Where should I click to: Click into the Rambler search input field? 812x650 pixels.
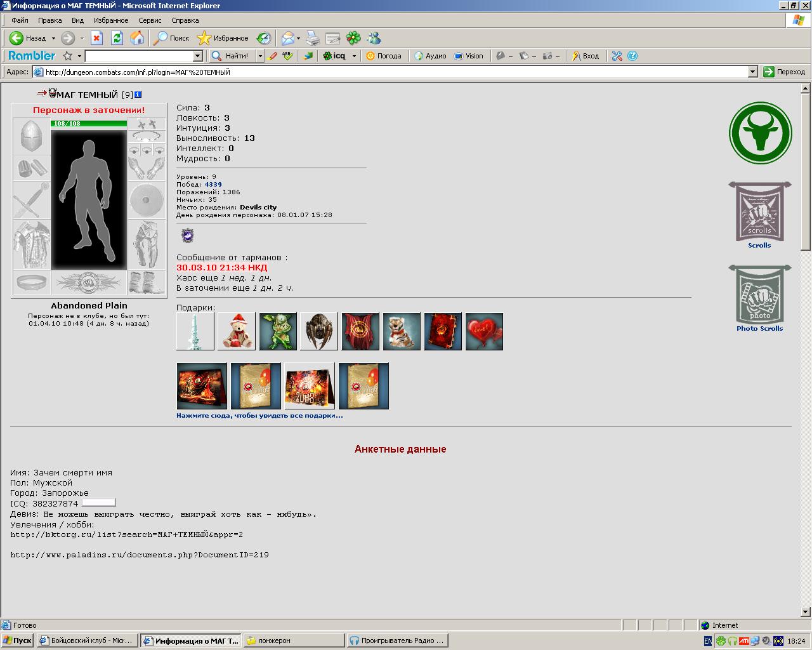pos(139,56)
